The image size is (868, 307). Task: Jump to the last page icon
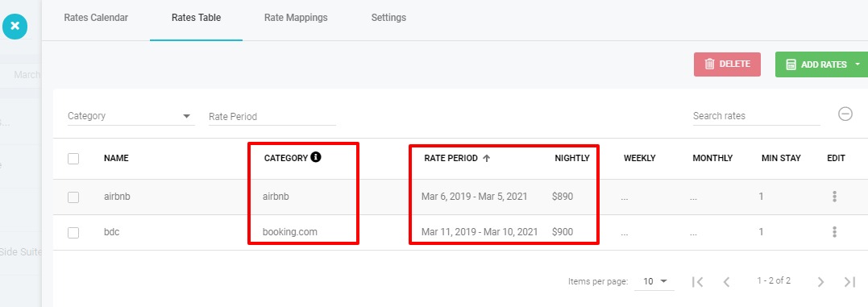click(849, 281)
